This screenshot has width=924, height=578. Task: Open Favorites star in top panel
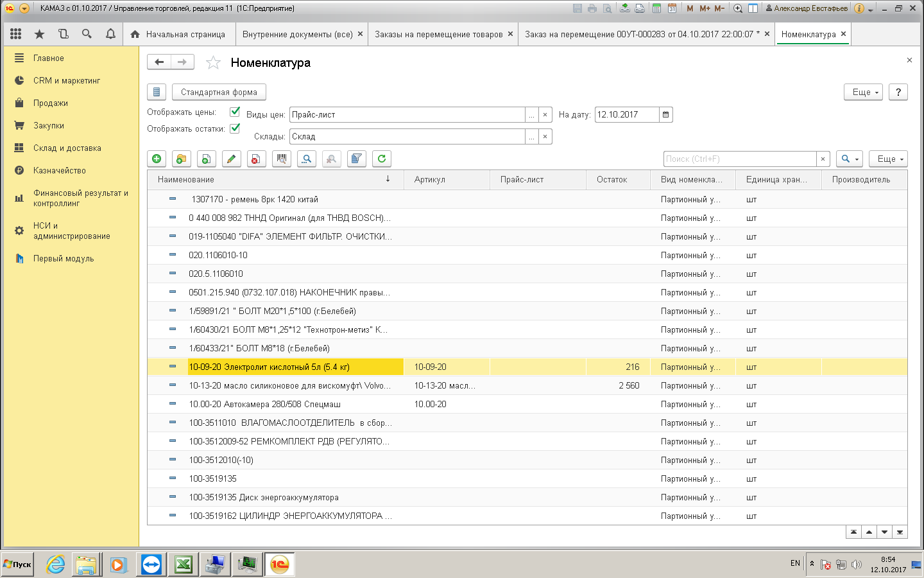40,34
